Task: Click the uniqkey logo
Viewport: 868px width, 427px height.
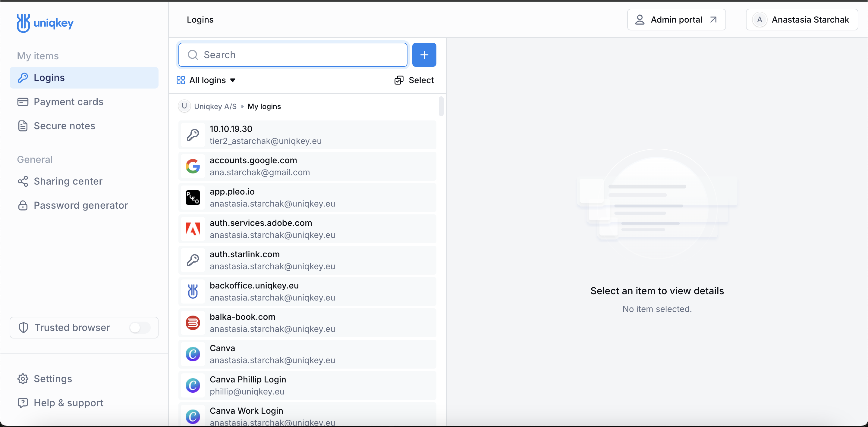Action: click(x=45, y=23)
